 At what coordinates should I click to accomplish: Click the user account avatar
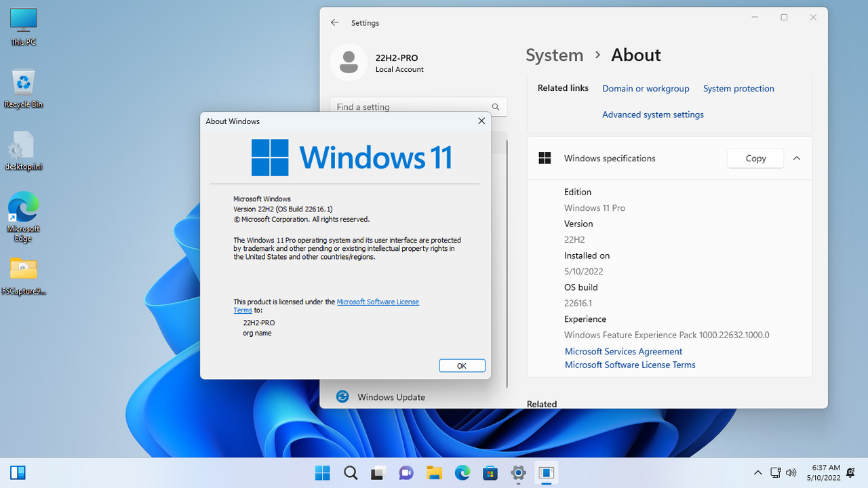[349, 62]
